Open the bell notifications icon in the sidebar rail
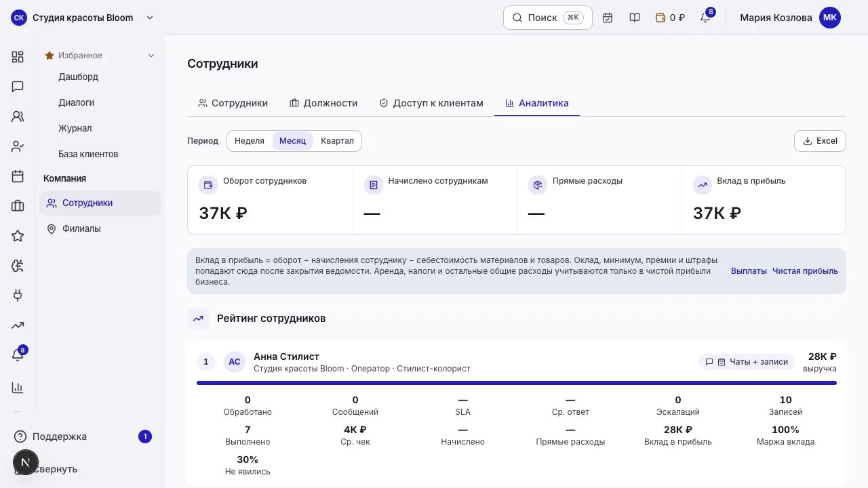This screenshot has height=488, width=868. 18,355
